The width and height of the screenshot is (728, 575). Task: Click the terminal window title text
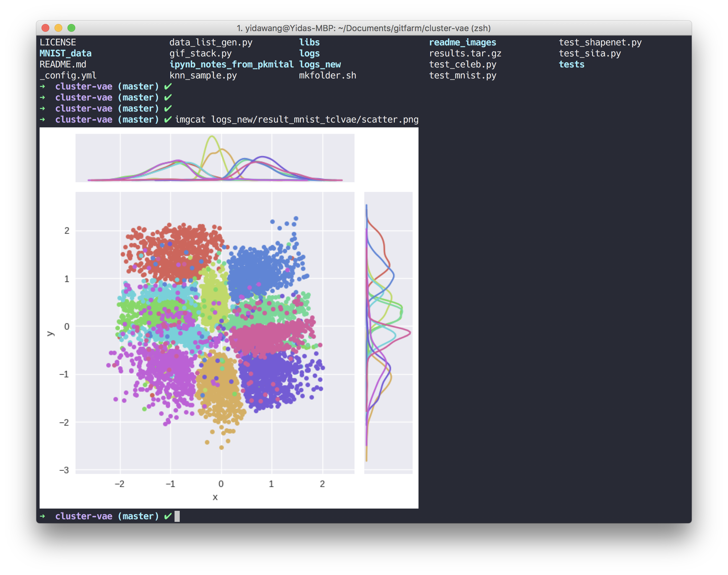363,28
